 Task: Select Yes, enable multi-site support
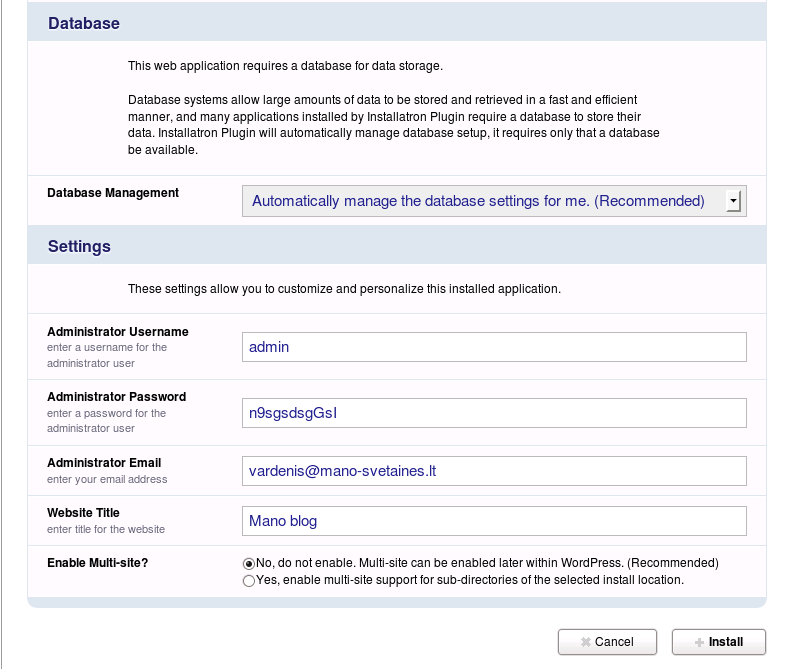coord(249,580)
